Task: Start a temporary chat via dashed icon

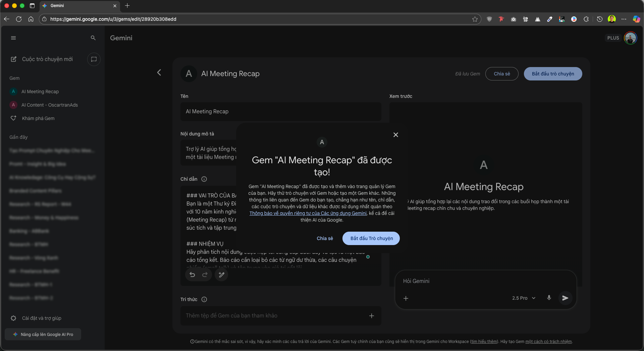Action: pos(94,59)
